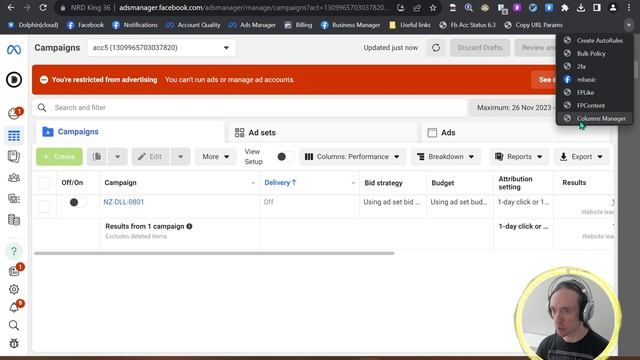
Task: Open the Audiences people sidebar icon
Action: pyautogui.click(x=14, y=178)
